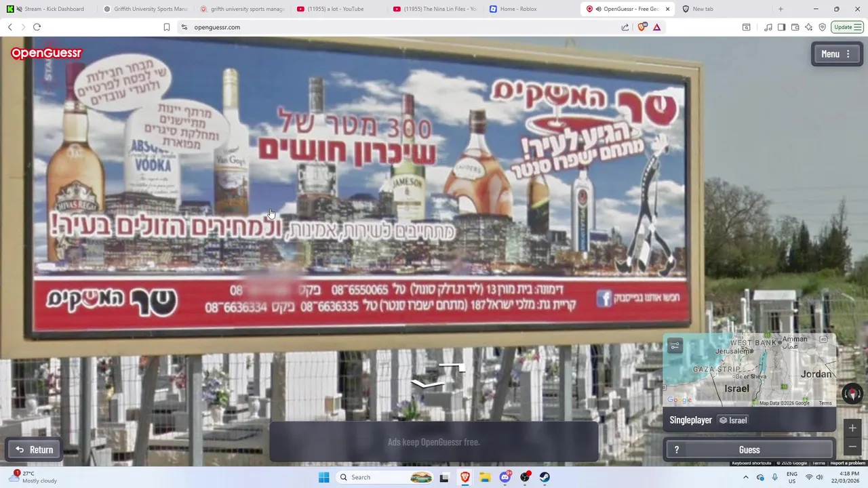Image resolution: width=868 pixels, height=488 pixels.
Task: Open the question mark hint button
Action: [676, 450]
